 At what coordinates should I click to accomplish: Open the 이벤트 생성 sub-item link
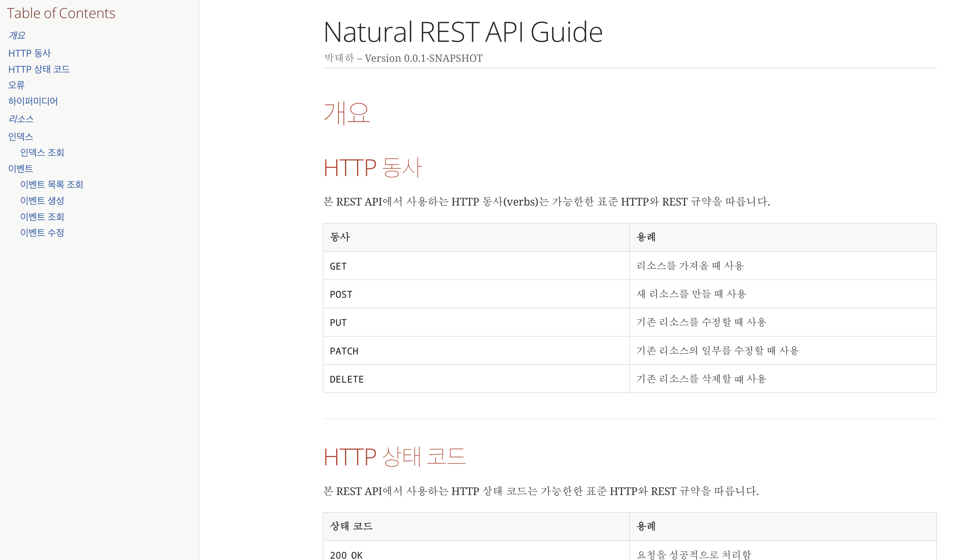point(42,201)
